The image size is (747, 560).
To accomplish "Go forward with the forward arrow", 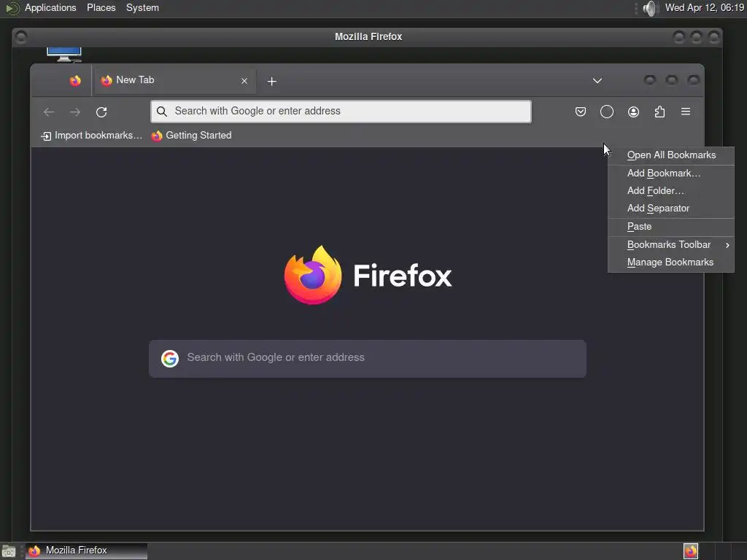I will (75, 112).
